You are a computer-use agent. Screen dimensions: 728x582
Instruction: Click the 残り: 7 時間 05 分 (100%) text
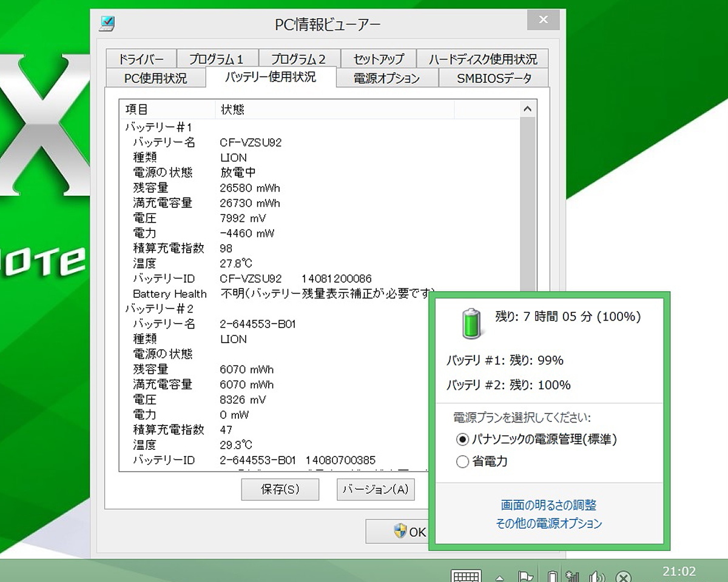pyautogui.click(x=568, y=316)
